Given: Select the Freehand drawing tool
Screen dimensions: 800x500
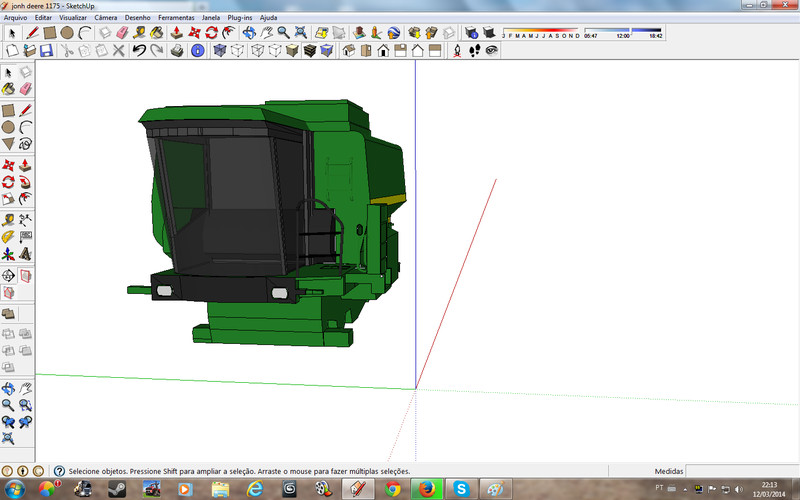Looking at the screenshot, I should pos(26,144).
